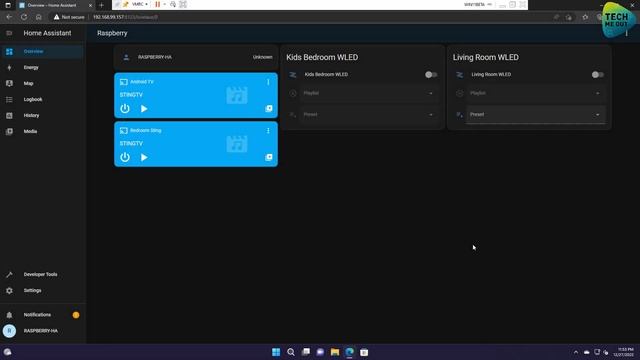The width and height of the screenshot is (640, 360).
Task: Browse media on Bedroom Sting card
Action: point(269,157)
